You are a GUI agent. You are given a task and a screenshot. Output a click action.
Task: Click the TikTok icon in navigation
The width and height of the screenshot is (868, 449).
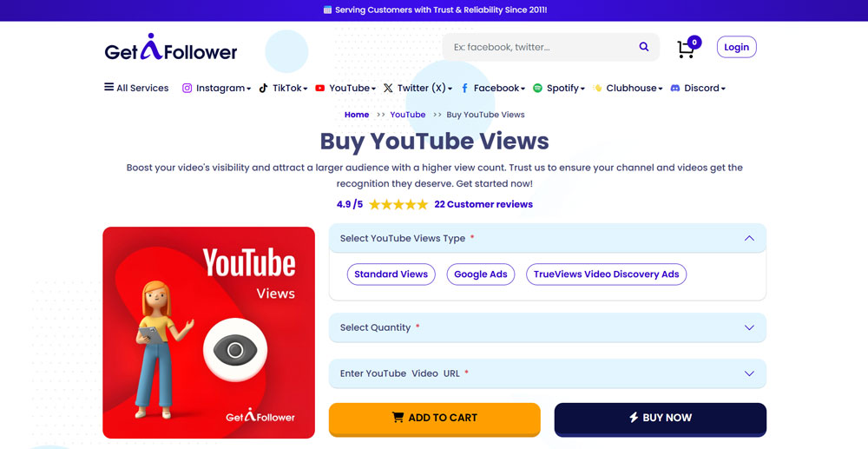(x=263, y=88)
